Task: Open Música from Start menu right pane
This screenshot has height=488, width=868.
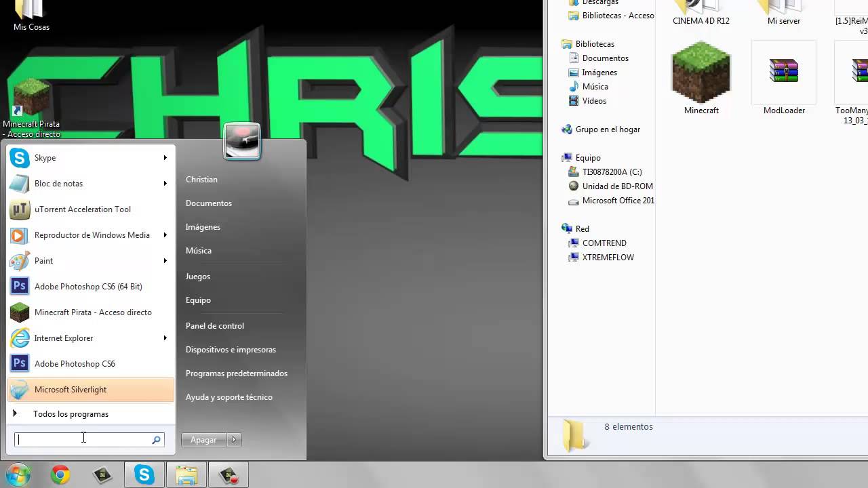Action: click(199, 251)
